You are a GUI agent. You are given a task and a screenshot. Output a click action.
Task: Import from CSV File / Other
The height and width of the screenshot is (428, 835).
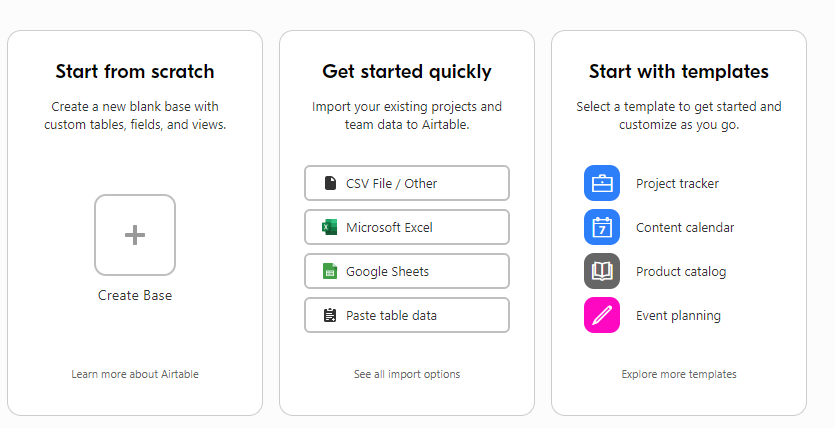point(407,183)
